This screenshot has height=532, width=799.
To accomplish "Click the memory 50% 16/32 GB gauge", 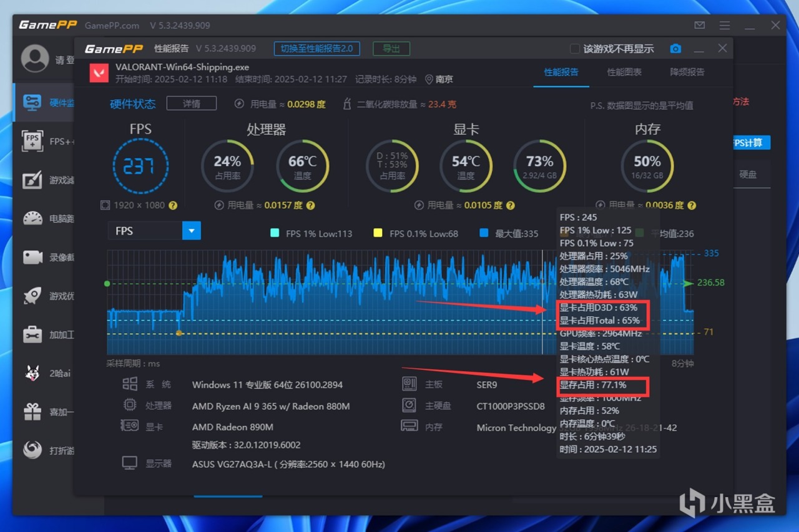I will point(647,166).
